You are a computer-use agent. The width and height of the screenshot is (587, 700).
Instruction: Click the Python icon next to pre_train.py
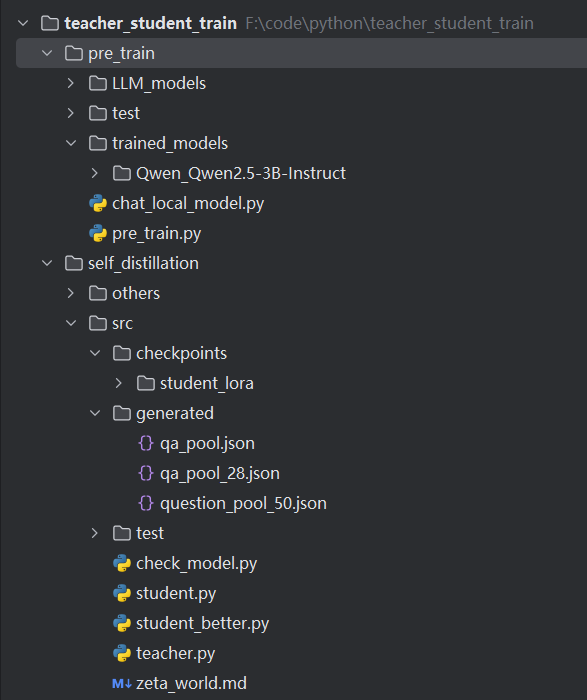pos(98,233)
